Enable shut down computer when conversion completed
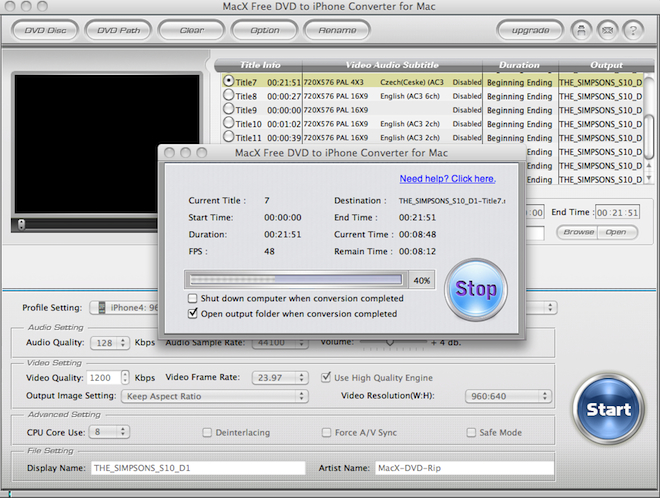 [x=193, y=298]
